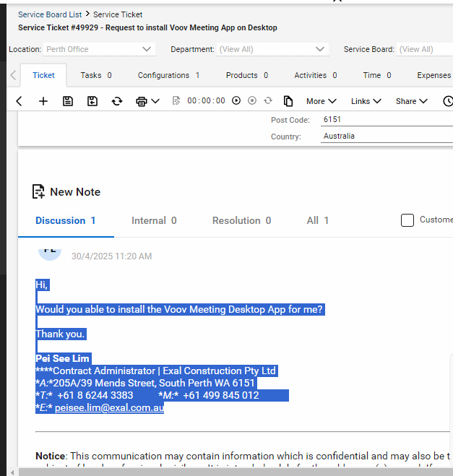Edit the Post Code field
Image resolution: width=453 pixels, height=476 pixels.
click(x=387, y=120)
